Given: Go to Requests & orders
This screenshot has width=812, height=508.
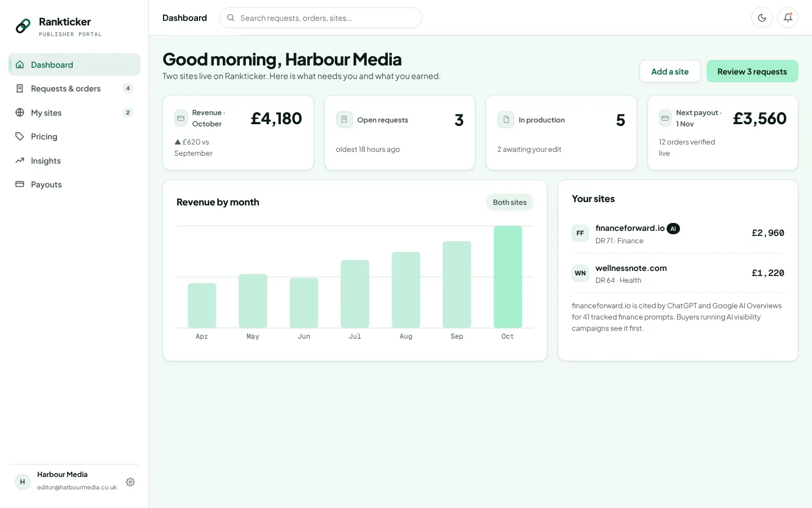Looking at the screenshot, I should pyautogui.click(x=74, y=89).
